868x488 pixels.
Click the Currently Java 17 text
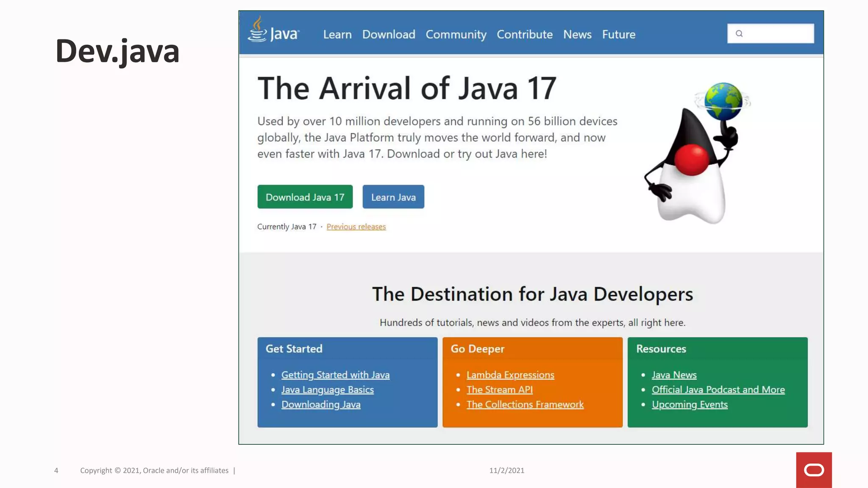coord(287,227)
